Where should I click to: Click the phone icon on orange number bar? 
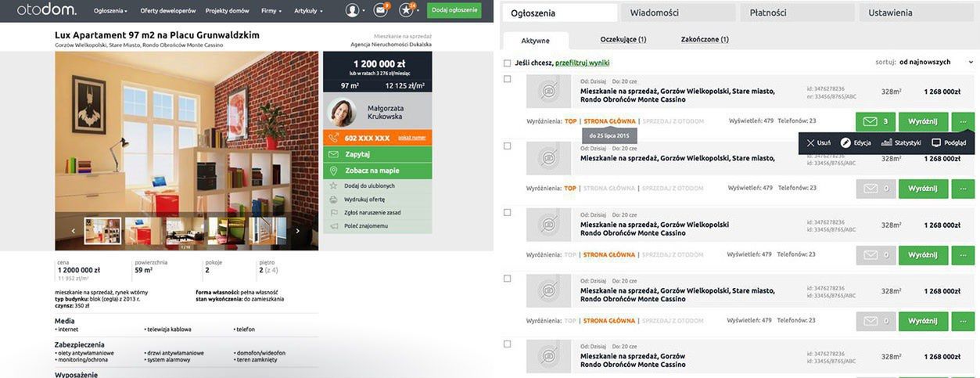coord(334,138)
